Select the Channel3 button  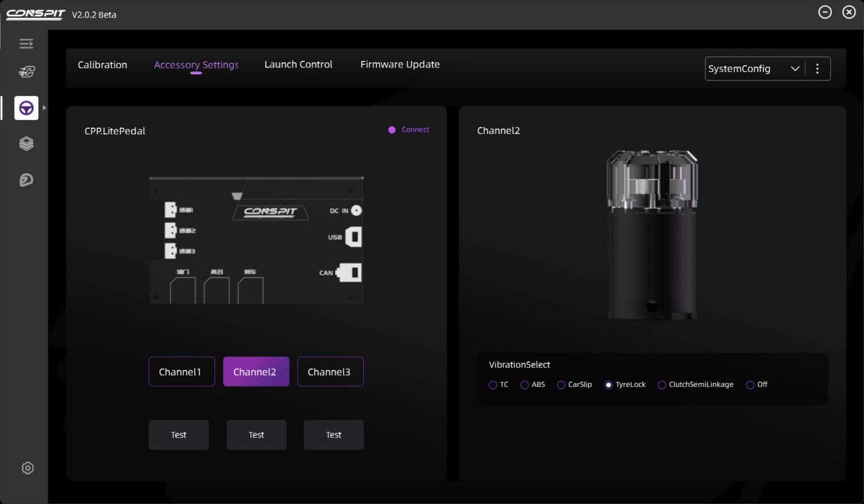pyautogui.click(x=330, y=372)
